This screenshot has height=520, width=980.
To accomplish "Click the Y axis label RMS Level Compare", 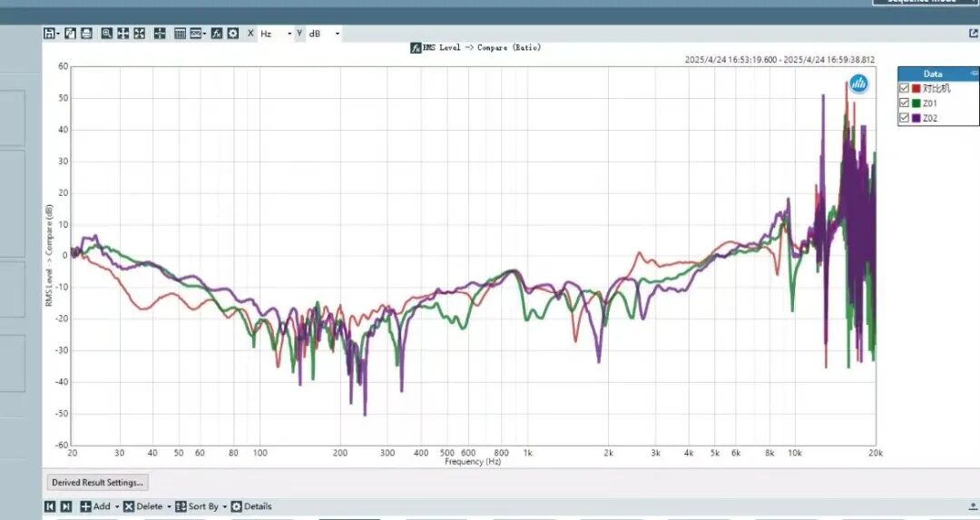I will (x=49, y=256).
